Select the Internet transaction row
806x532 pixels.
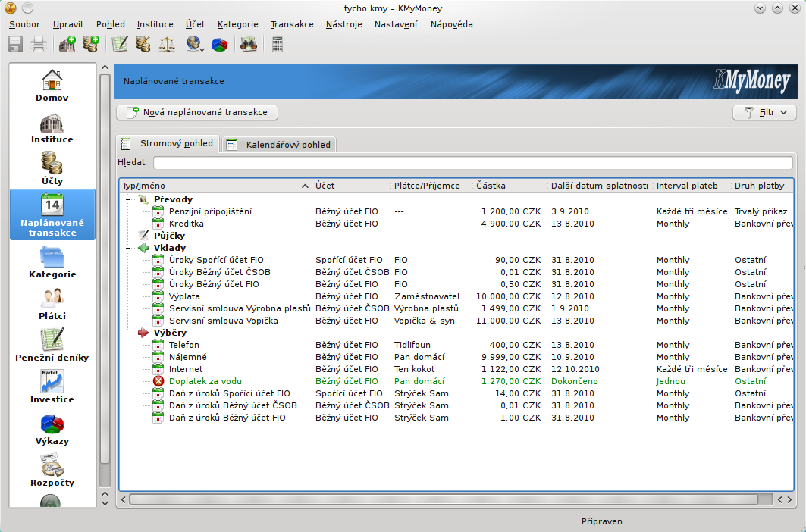click(x=456, y=369)
